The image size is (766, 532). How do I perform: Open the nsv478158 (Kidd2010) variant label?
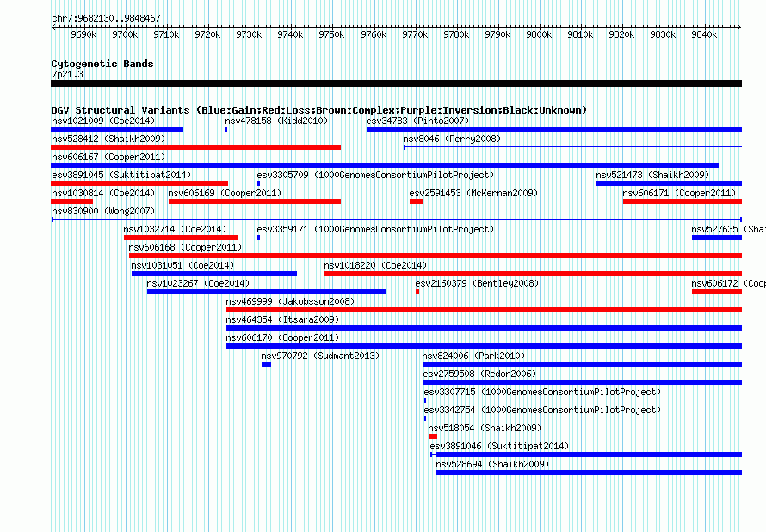(x=276, y=121)
